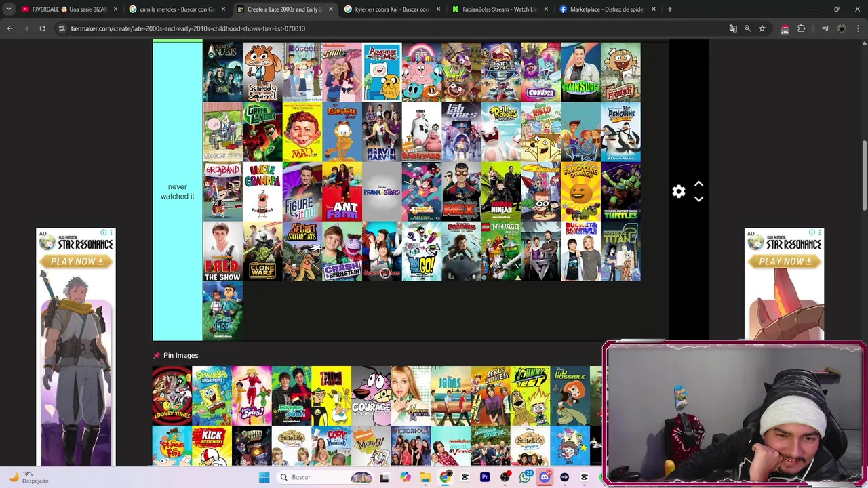Image resolution: width=868 pixels, height=488 pixels.
Task: Click the zoom magnifier icon in address bar
Action: pos(747,28)
